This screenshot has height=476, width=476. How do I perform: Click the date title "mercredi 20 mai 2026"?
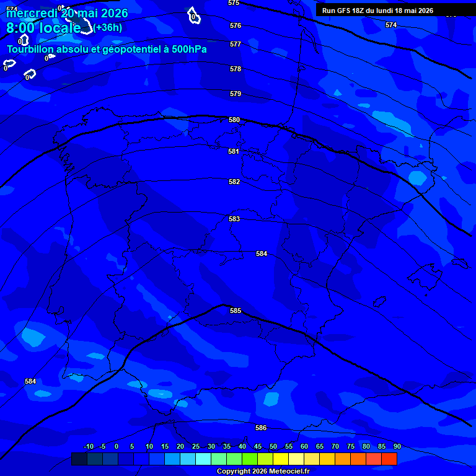[67, 14]
